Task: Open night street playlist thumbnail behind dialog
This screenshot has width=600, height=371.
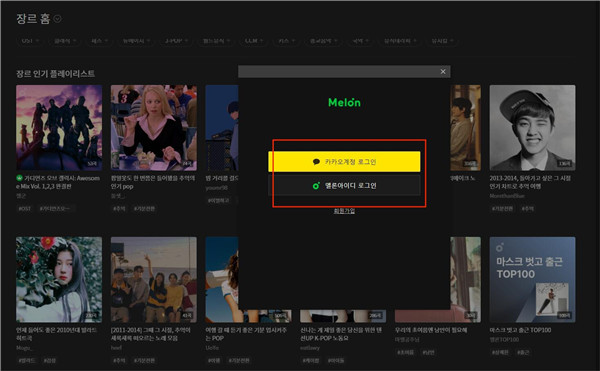Action: pyautogui.click(x=222, y=128)
